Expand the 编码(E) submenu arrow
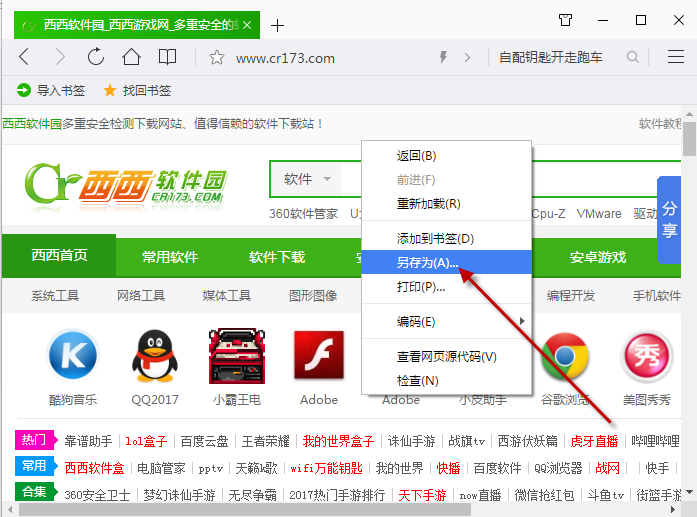This screenshot has height=517, width=697. (x=522, y=321)
